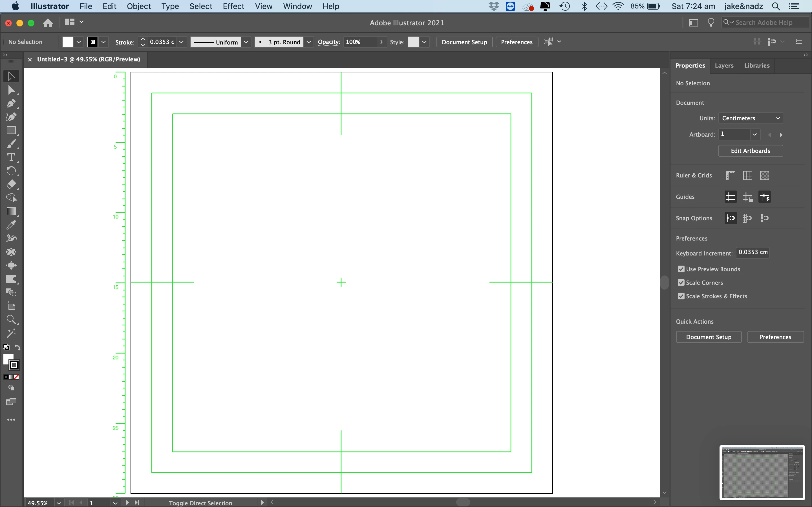
Task: Select the Eyedropper tool
Action: 11,225
